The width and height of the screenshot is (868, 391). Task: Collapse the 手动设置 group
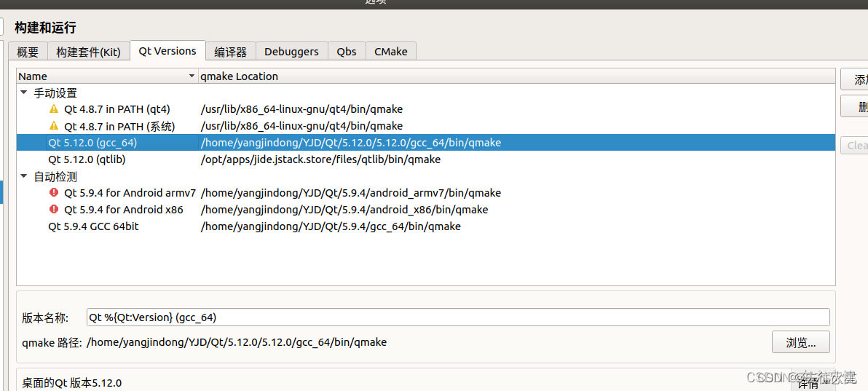tap(24, 93)
